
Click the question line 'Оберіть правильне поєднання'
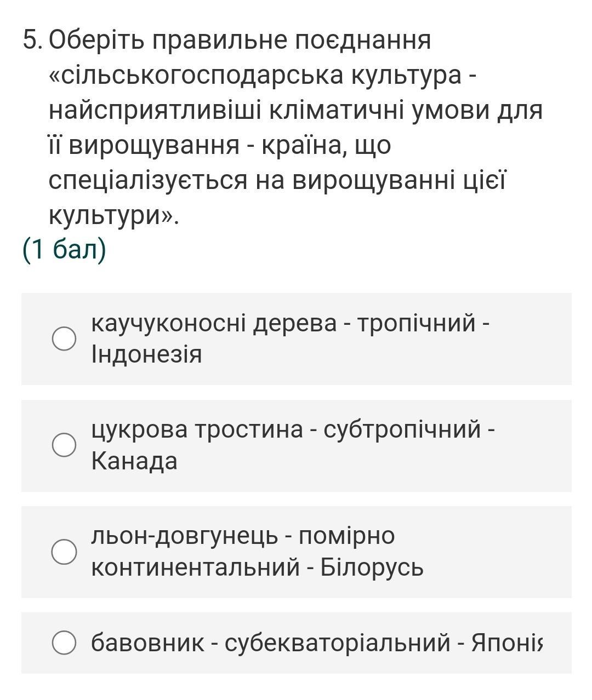(x=240, y=40)
